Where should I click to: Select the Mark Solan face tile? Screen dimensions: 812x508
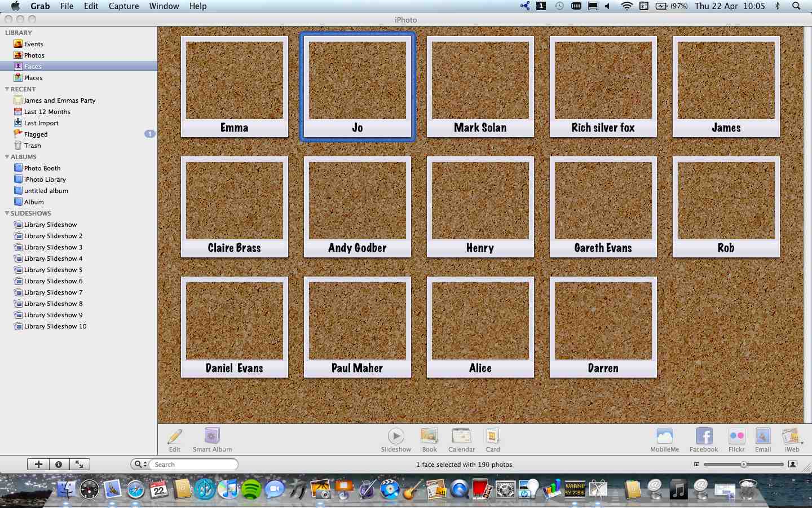480,86
